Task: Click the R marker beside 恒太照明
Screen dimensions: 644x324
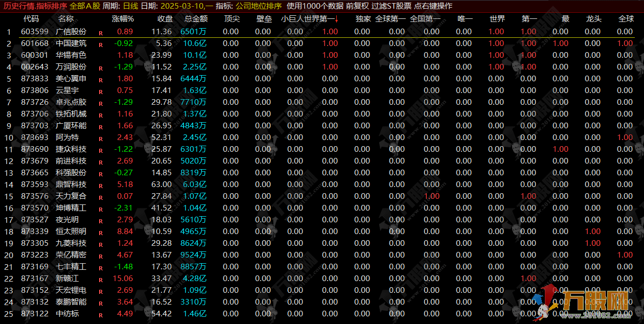Action: (100, 233)
